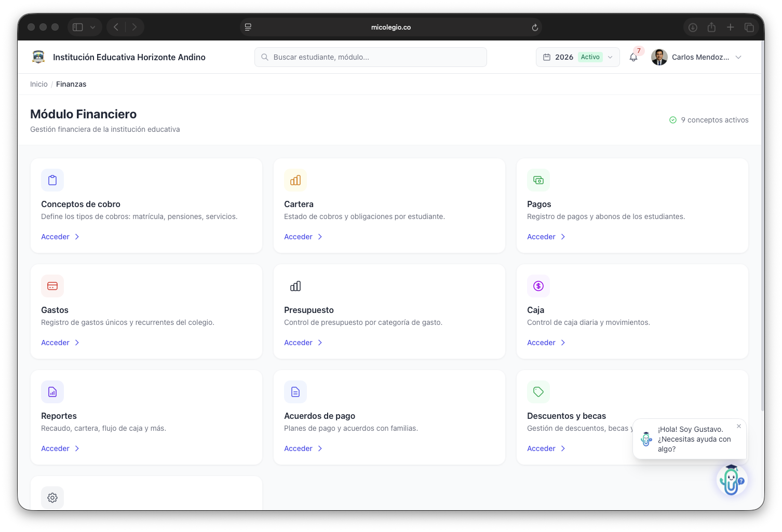
Task: Click the Descuentos y becas tag icon
Action: click(x=538, y=392)
